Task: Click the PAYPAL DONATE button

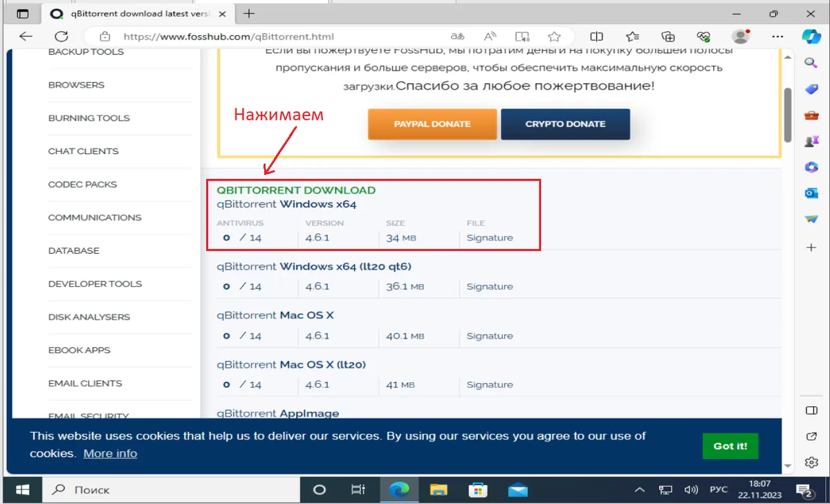Action: coord(432,124)
